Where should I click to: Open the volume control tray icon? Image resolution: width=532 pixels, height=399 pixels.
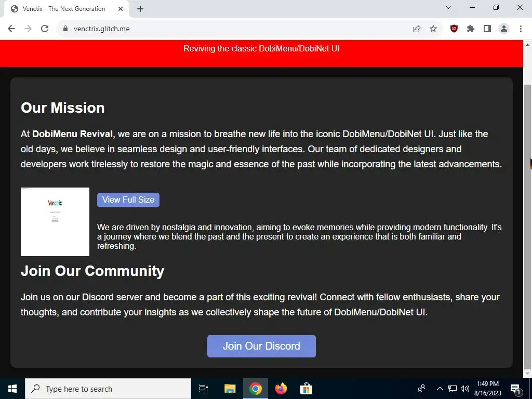coord(465,389)
